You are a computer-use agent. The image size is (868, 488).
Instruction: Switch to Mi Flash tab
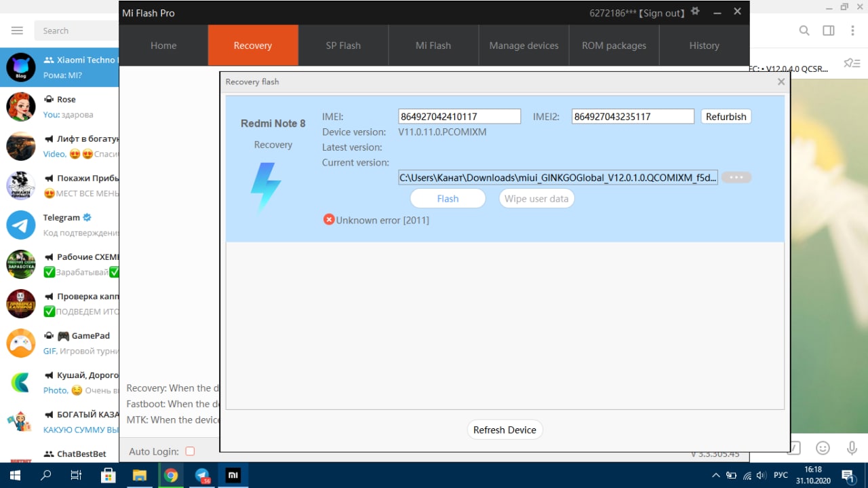point(433,45)
